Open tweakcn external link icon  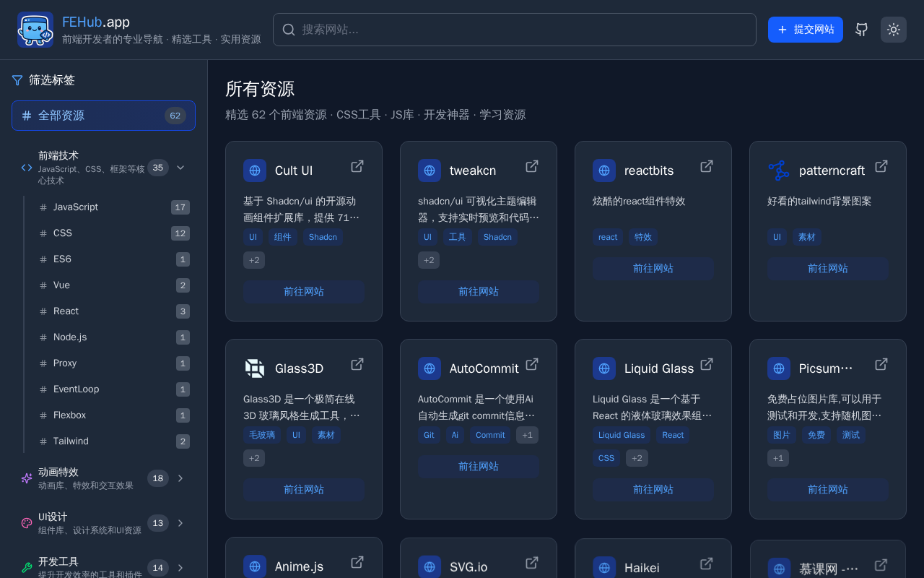(532, 166)
